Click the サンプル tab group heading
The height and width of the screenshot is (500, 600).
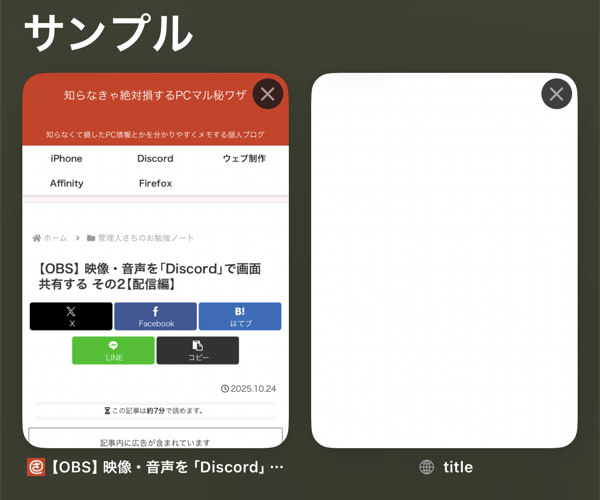pyautogui.click(x=109, y=33)
